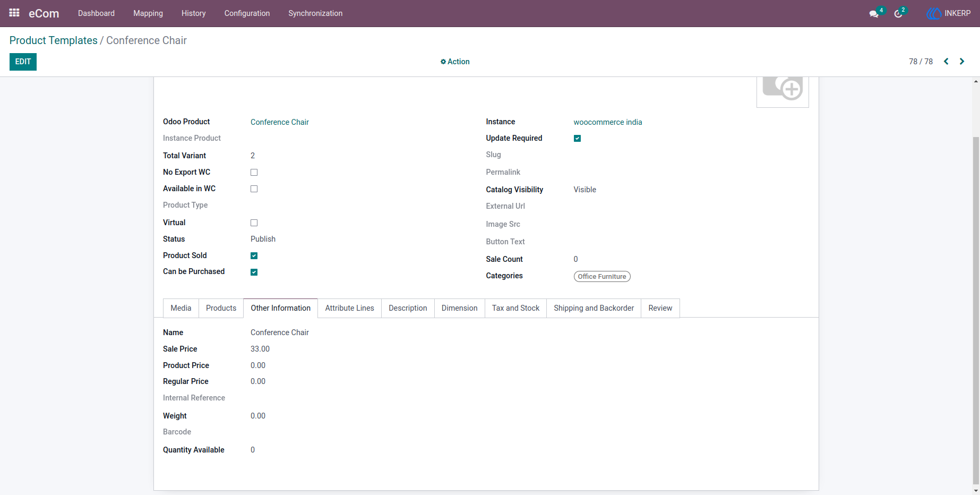Go to next record arrow
The image size is (980, 495).
pos(962,62)
